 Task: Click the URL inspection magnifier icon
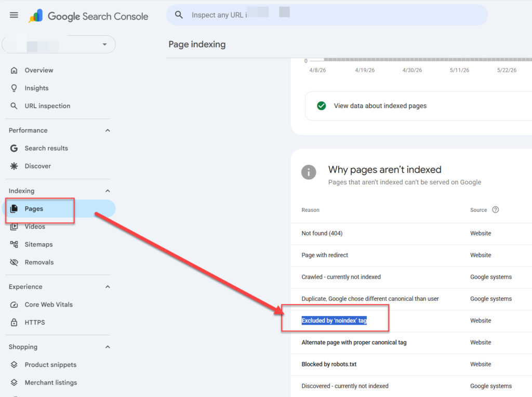coord(14,106)
